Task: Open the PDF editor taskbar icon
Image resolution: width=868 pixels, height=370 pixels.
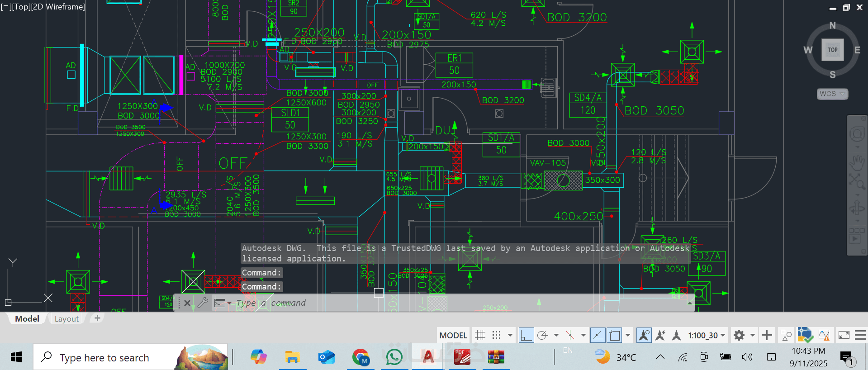Action: click(462, 357)
